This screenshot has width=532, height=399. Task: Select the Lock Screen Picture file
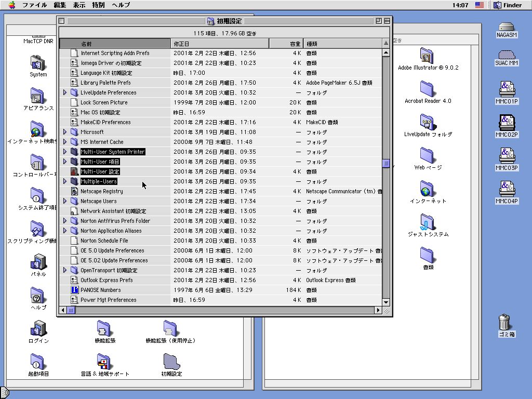click(x=104, y=102)
